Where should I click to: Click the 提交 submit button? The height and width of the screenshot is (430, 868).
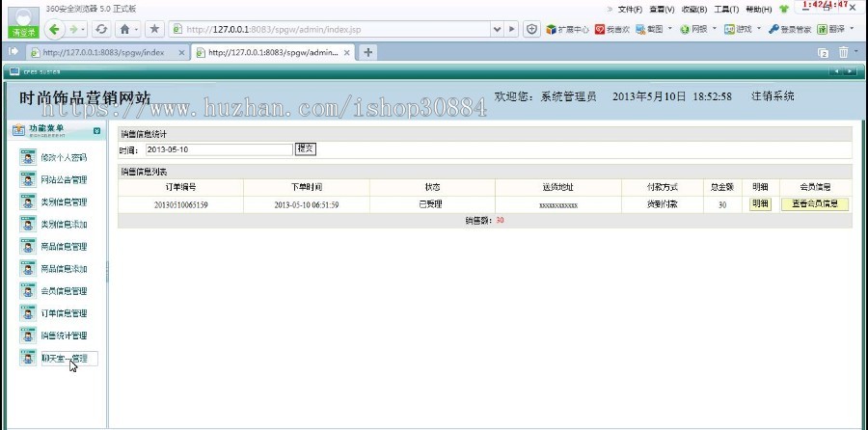coord(306,148)
